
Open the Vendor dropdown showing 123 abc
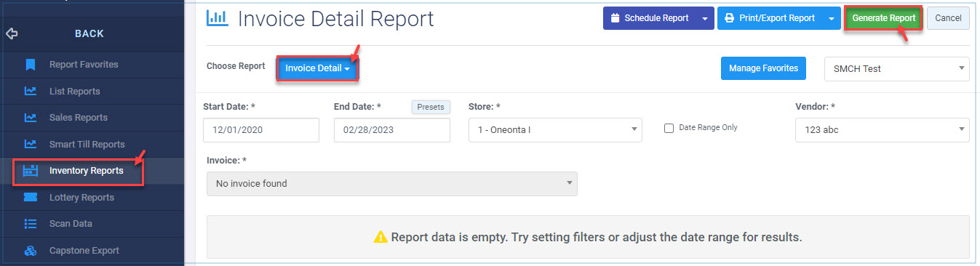(x=883, y=129)
